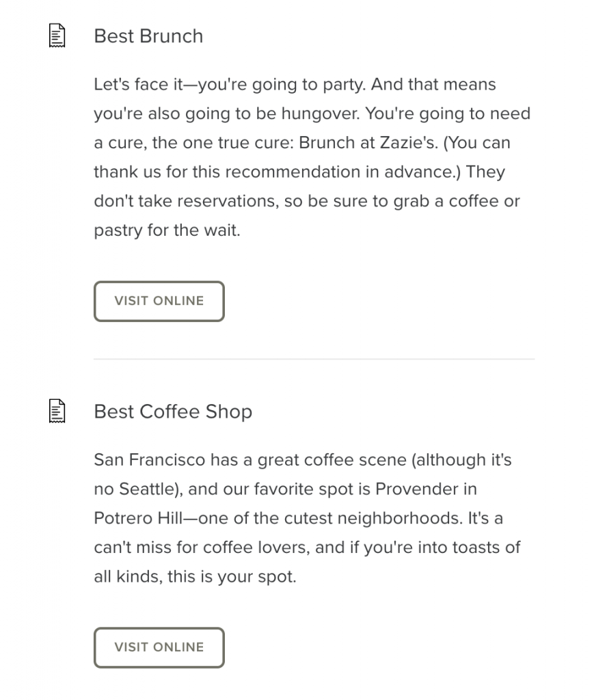The width and height of the screenshot is (592, 700).
Task: Click the 'all kinds, this is your spot' line
Action: coord(195,577)
